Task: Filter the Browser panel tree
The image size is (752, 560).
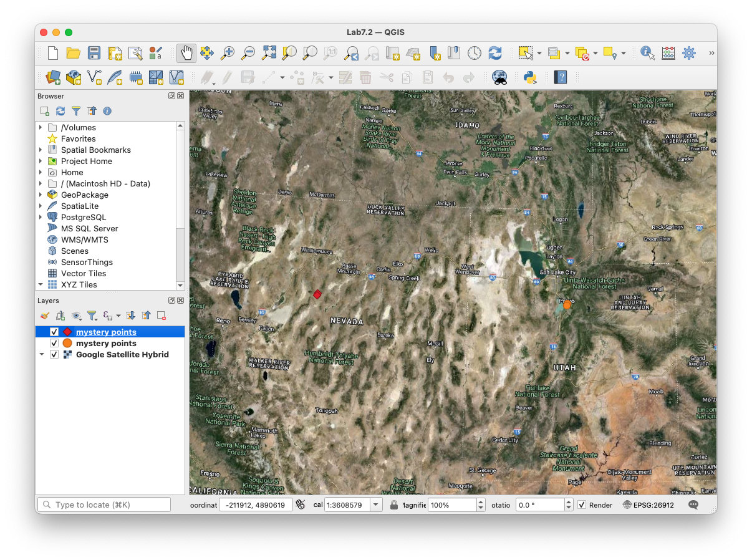Action: tap(76, 111)
